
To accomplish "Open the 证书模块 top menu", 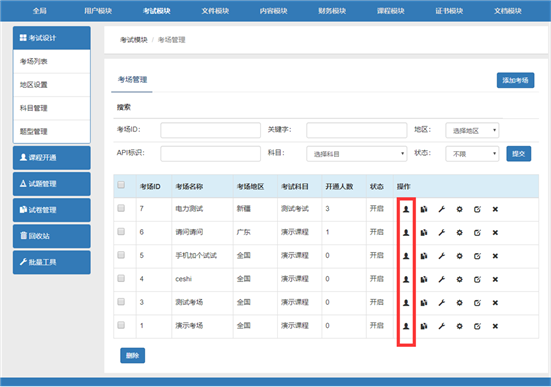I will [449, 11].
